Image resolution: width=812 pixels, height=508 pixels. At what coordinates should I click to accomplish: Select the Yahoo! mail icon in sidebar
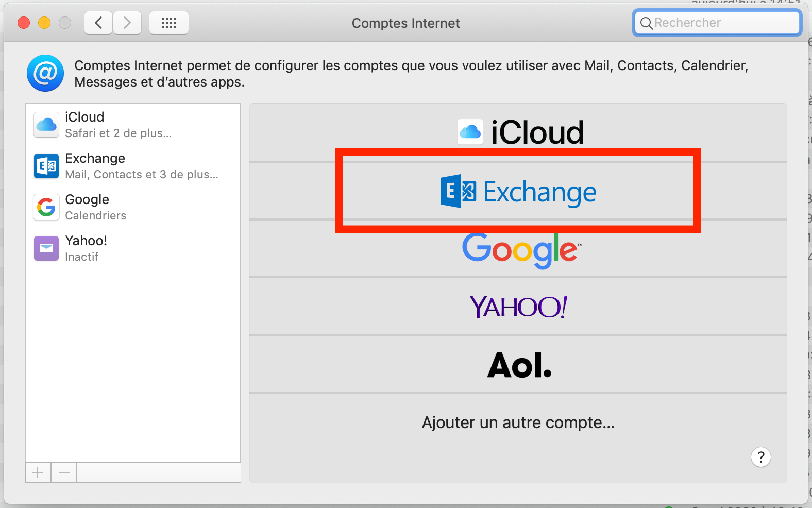(x=46, y=248)
